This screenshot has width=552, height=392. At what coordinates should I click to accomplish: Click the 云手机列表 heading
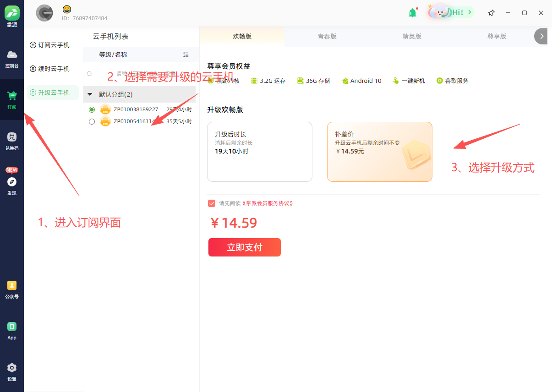pyautogui.click(x=110, y=36)
